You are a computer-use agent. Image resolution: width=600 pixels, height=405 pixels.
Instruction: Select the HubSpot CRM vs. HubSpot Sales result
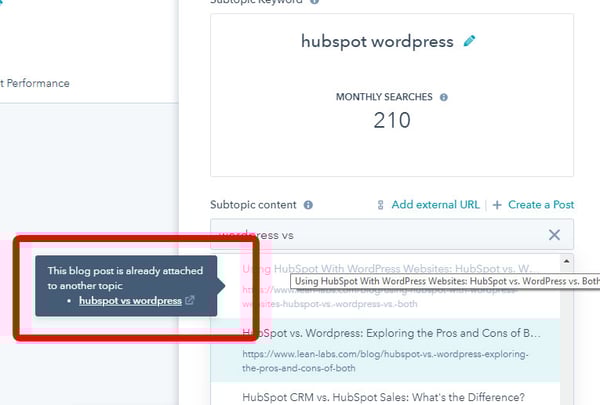point(385,397)
